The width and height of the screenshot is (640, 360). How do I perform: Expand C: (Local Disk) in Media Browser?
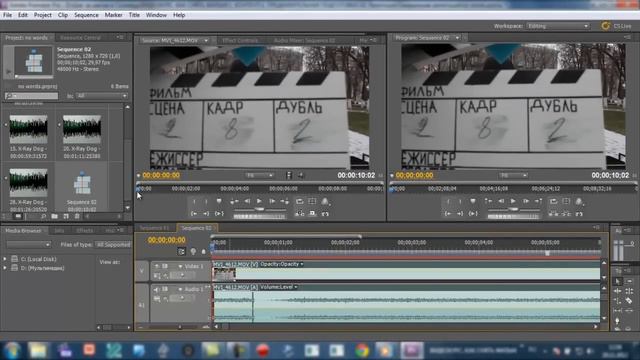click(x=5, y=259)
